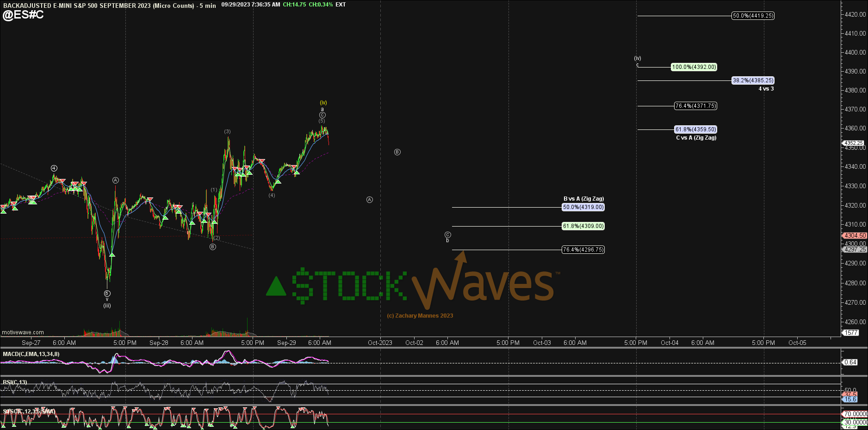The image size is (868, 430).
Task: Click the red price tag 4304.50
Action: click(x=854, y=235)
